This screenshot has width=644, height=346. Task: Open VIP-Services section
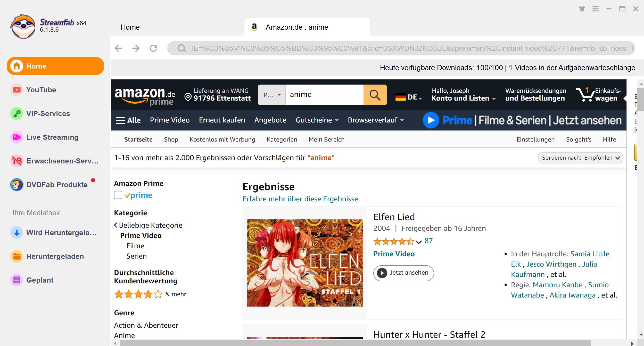(48, 113)
